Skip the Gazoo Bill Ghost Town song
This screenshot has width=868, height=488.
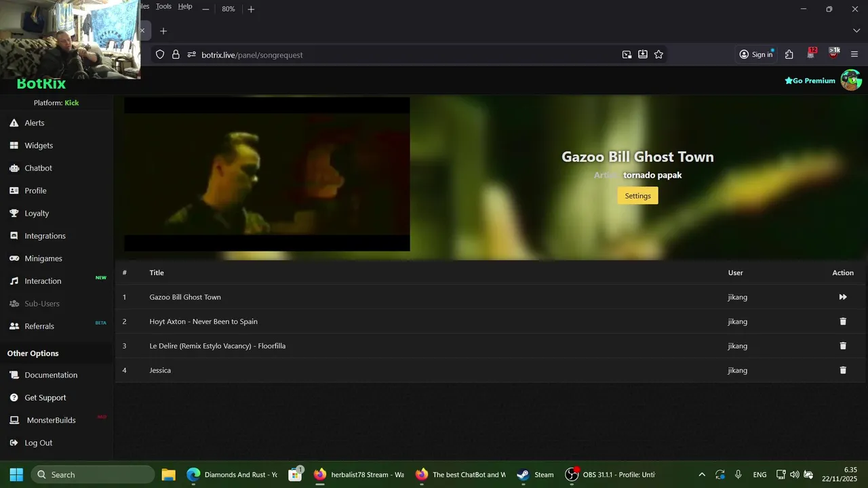click(x=843, y=297)
